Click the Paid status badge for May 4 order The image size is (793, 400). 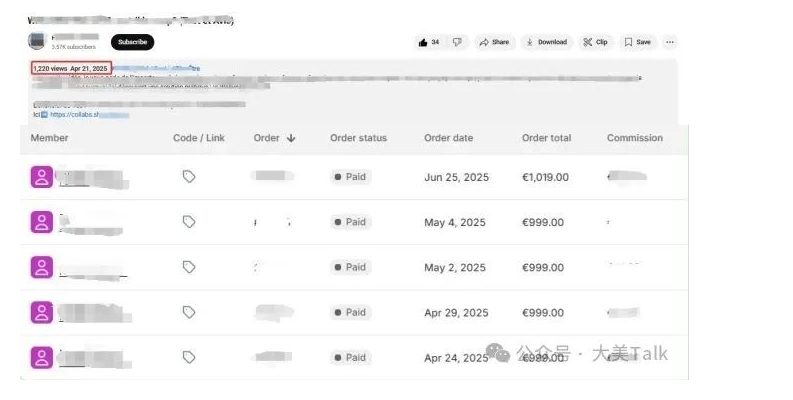(350, 222)
